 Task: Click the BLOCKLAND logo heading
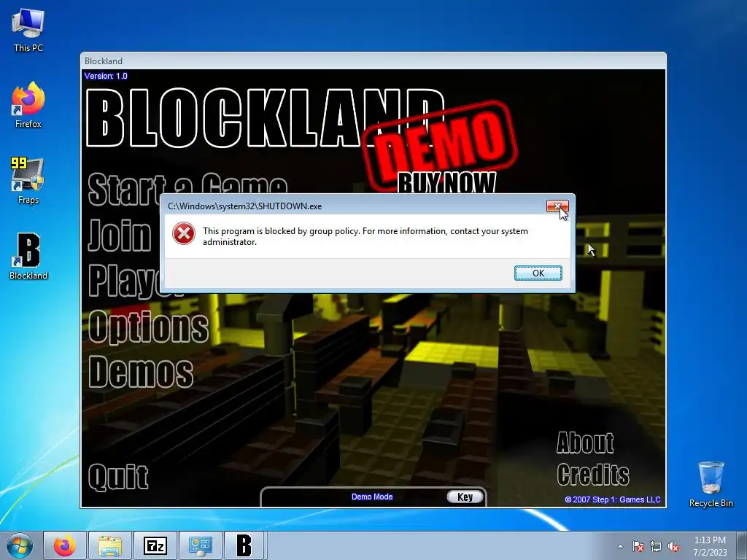click(x=265, y=118)
